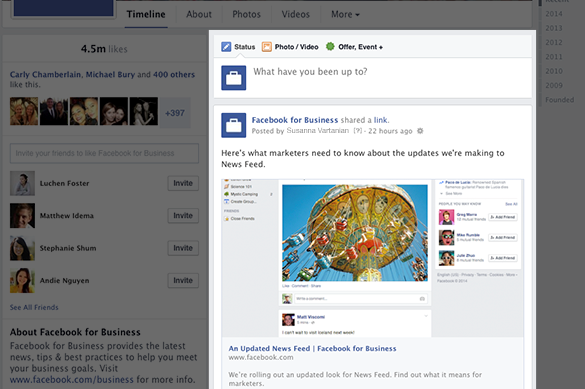Open Susanna Vartanian's profile link
The width and height of the screenshot is (585, 389).
[x=317, y=131]
